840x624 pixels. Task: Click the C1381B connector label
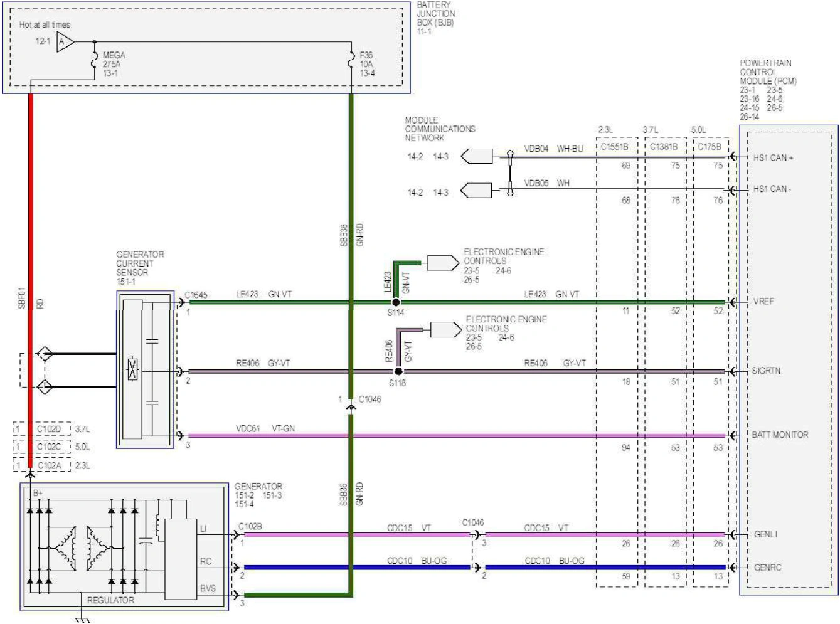coord(664,147)
